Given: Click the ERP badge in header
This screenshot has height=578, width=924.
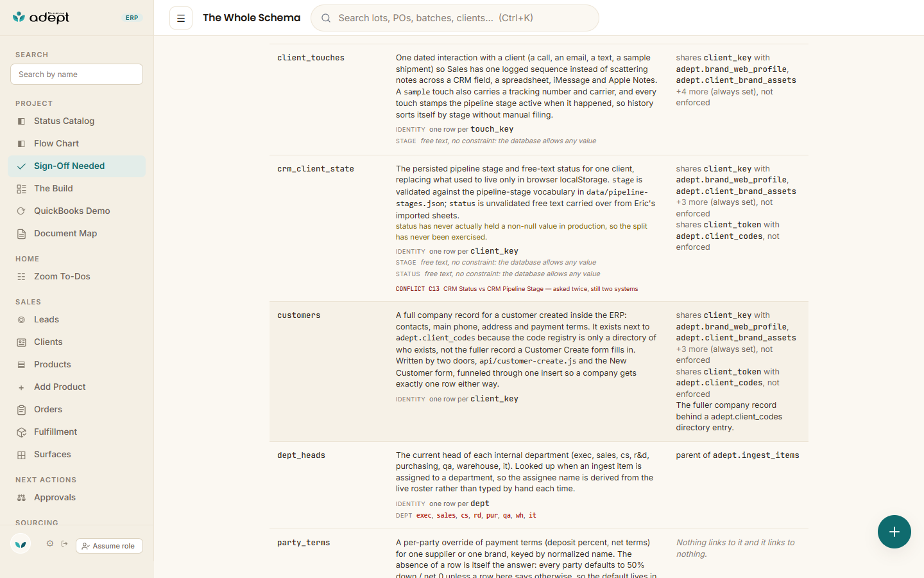Looking at the screenshot, I should point(132,18).
